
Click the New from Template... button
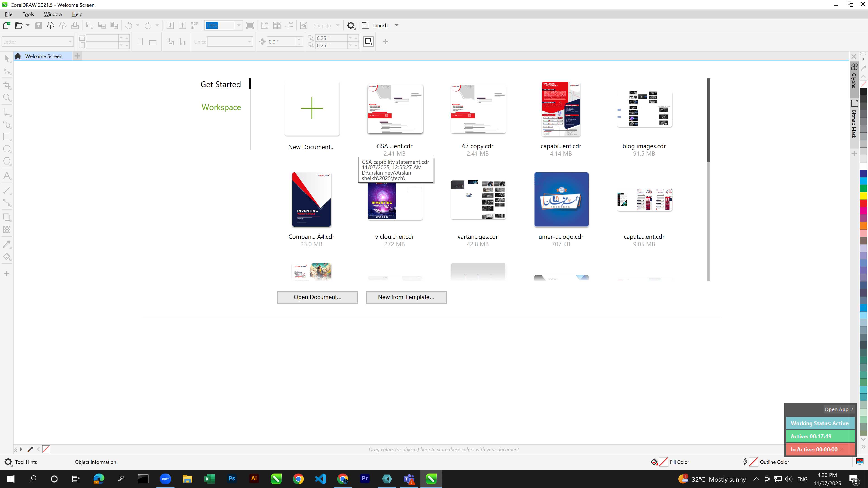coord(406,297)
